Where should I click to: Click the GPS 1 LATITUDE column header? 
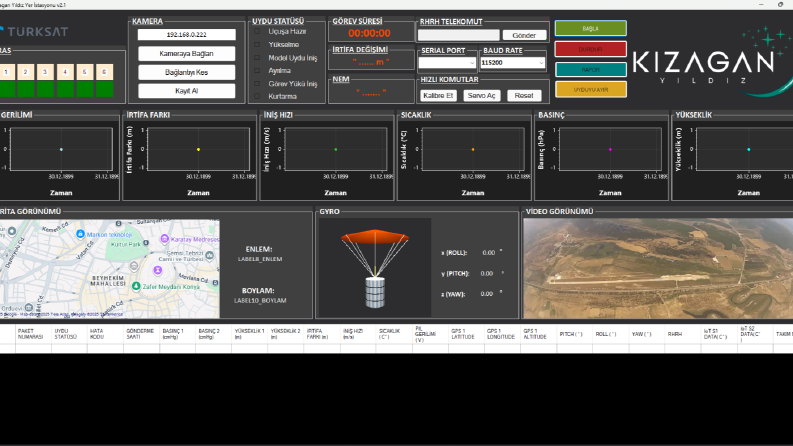pos(466,334)
